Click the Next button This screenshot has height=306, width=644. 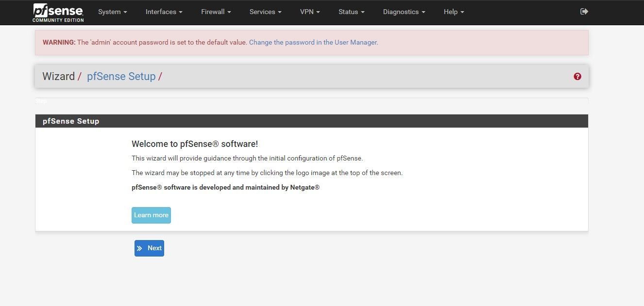coord(149,248)
